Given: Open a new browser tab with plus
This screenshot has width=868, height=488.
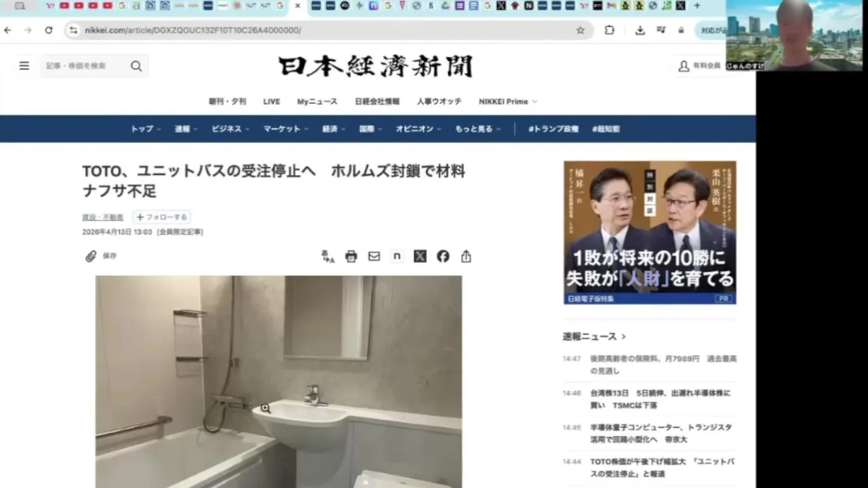Looking at the screenshot, I should 697,5.
